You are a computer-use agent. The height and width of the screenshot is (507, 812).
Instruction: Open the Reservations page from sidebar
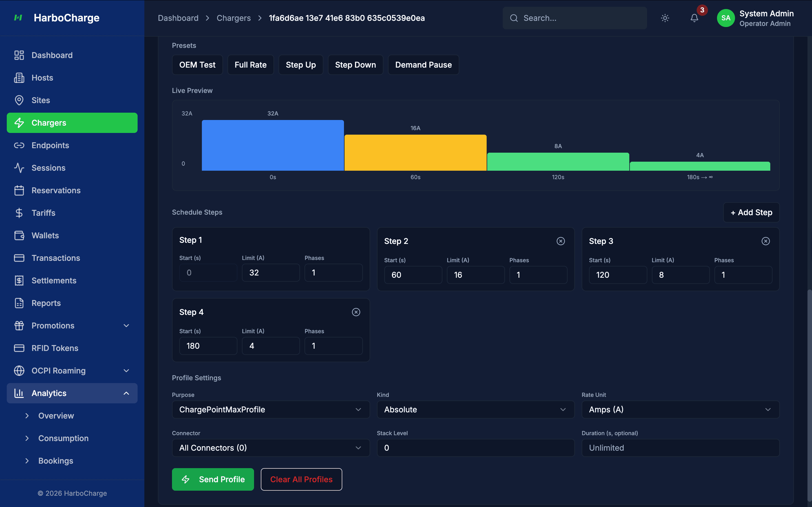click(x=56, y=190)
